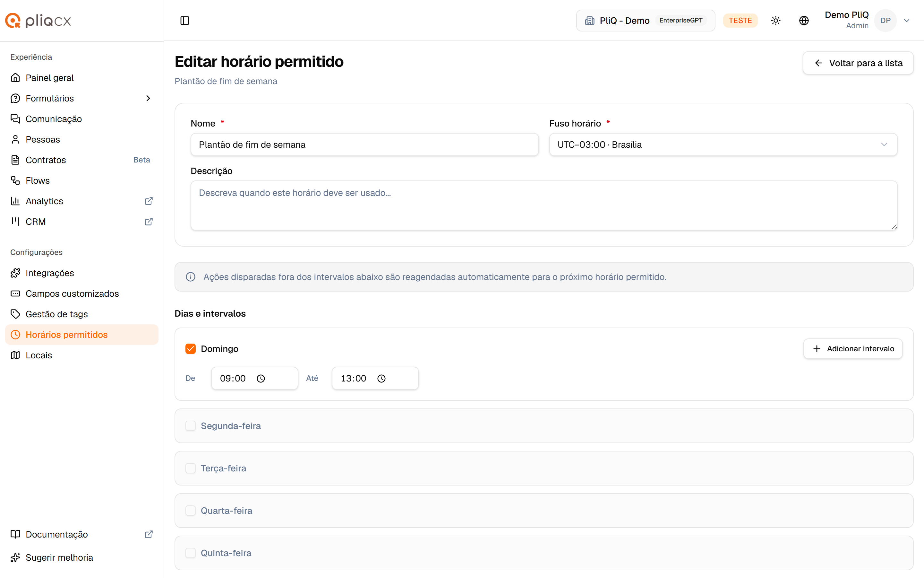This screenshot has width=924, height=578.
Task: Open CRM external link icon
Action: (x=149, y=222)
